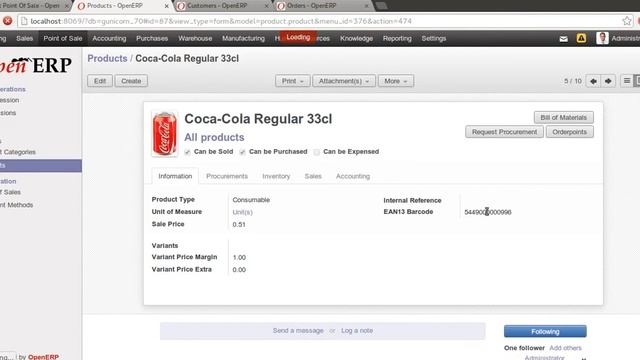Click the Add others followers link
The height and width of the screenshot is (360, 640).
coord(565,348)
